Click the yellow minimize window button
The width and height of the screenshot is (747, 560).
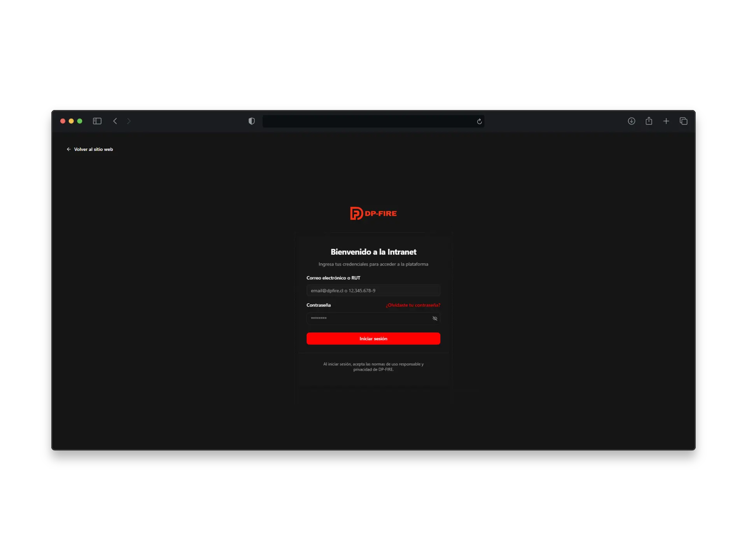tap(71, 121)
